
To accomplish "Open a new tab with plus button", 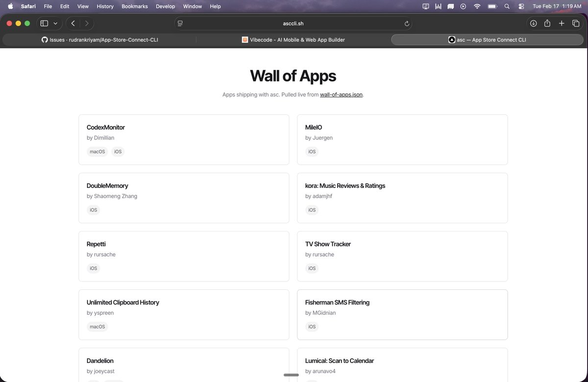I will pyautogui.click(x=562, y=23).
